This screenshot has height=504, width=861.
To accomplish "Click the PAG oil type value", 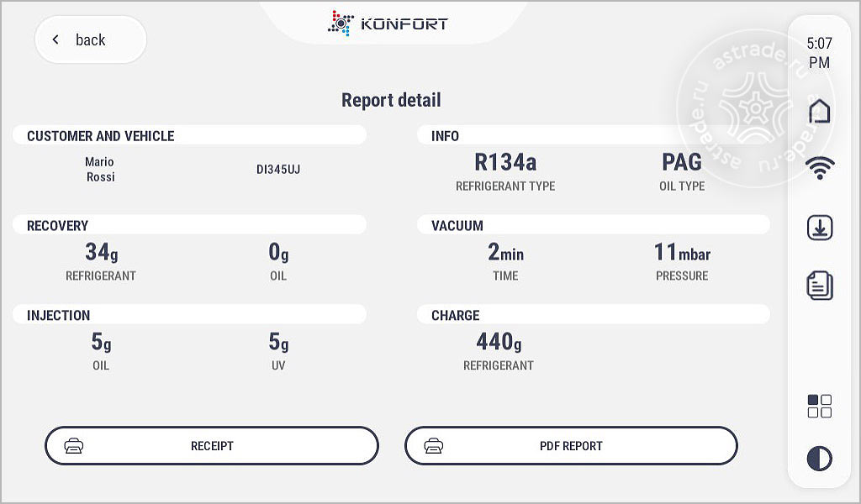I will click(x=681, y=162).
